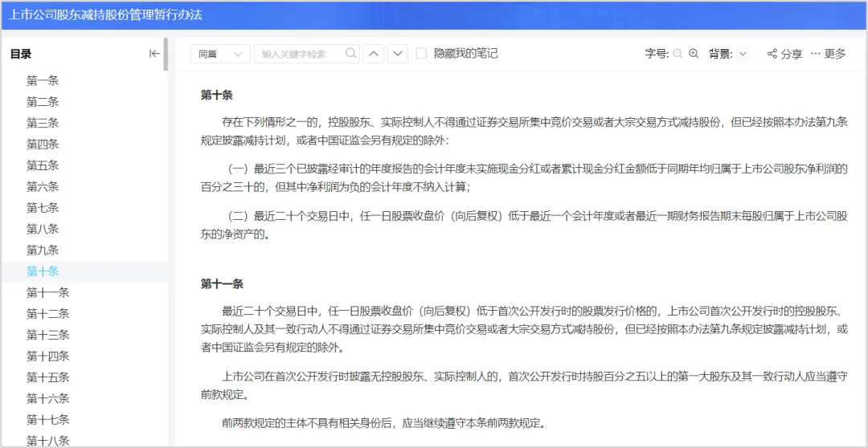Jump to 第七条 in the contents
The width and height of the screenshot is (868, 448).
pyautogui.click(x=43, y=208)
